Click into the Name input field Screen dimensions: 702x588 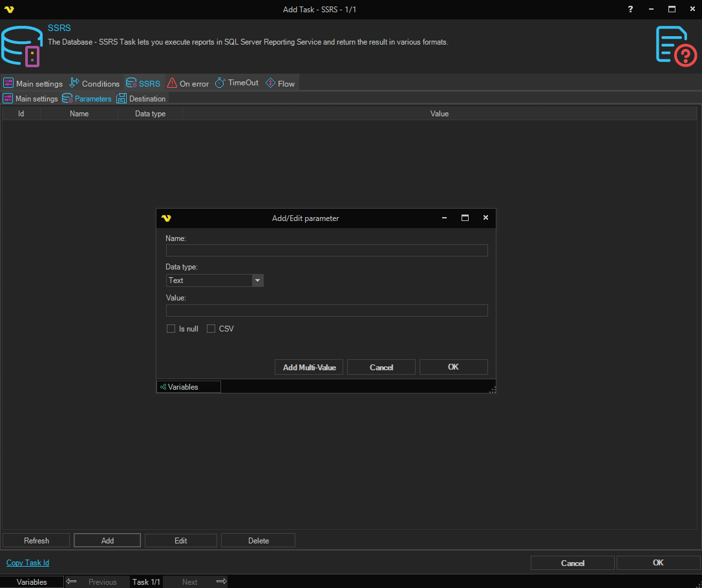click(x=326, y=251)
